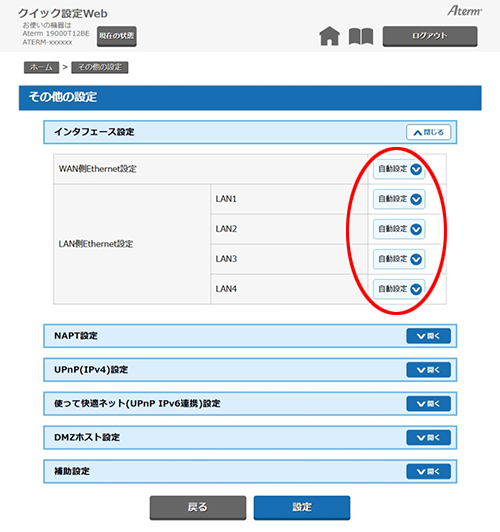The width and height of the screenshot is (500, 532).
Task: Collapse the インタフェース設定 section with 閉じる
Action: tap(428, 132)
